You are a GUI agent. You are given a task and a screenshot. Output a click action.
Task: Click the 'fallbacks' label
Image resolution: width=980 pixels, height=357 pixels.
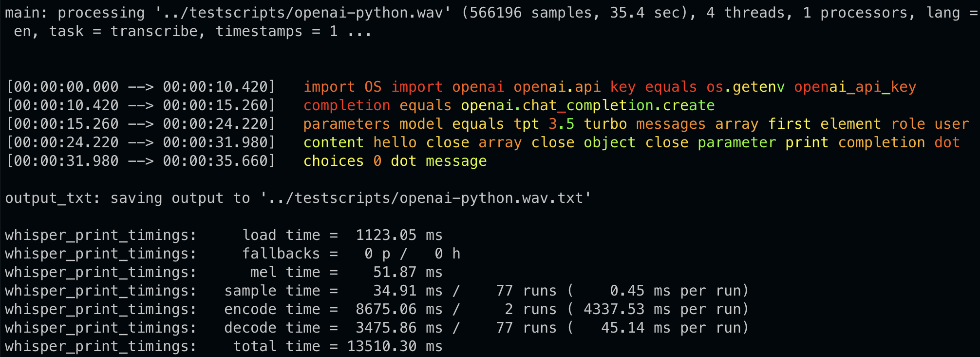tap(281, 254)
